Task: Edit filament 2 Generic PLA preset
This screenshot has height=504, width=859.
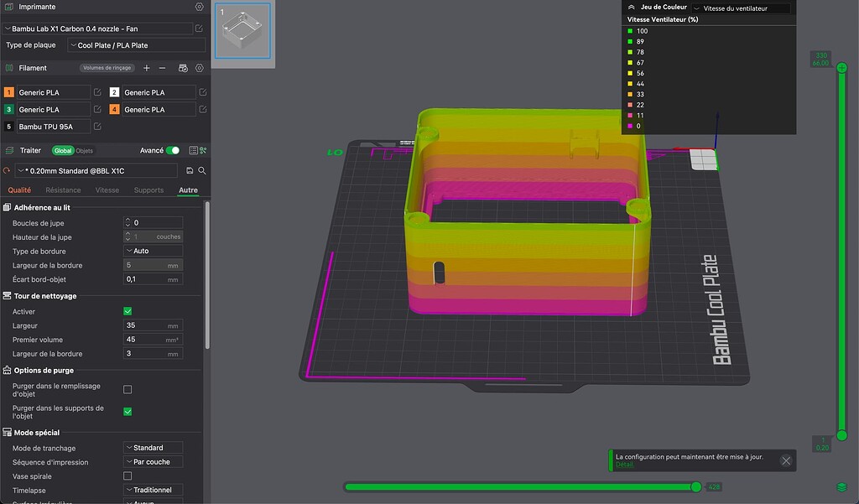Action: click(203, 92)
